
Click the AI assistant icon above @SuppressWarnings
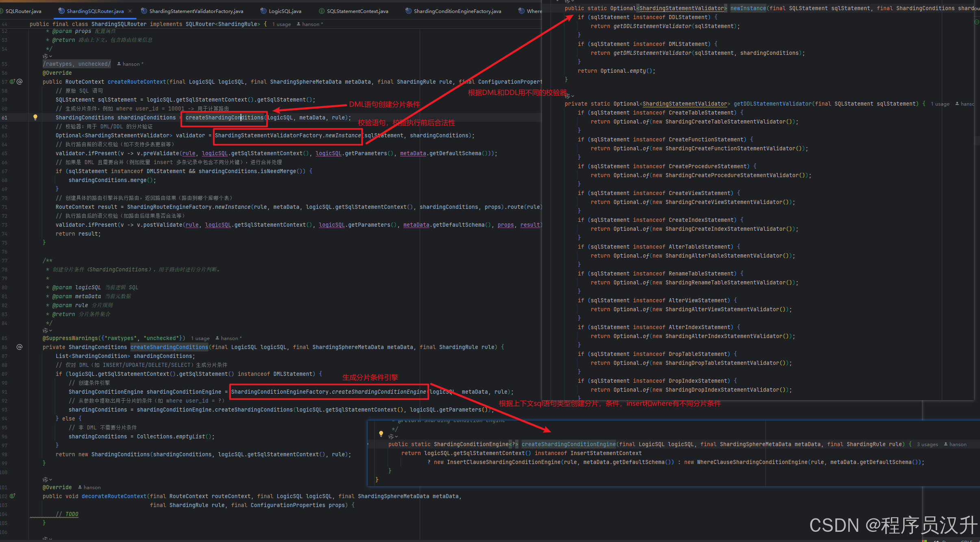(x=45, y=330)
